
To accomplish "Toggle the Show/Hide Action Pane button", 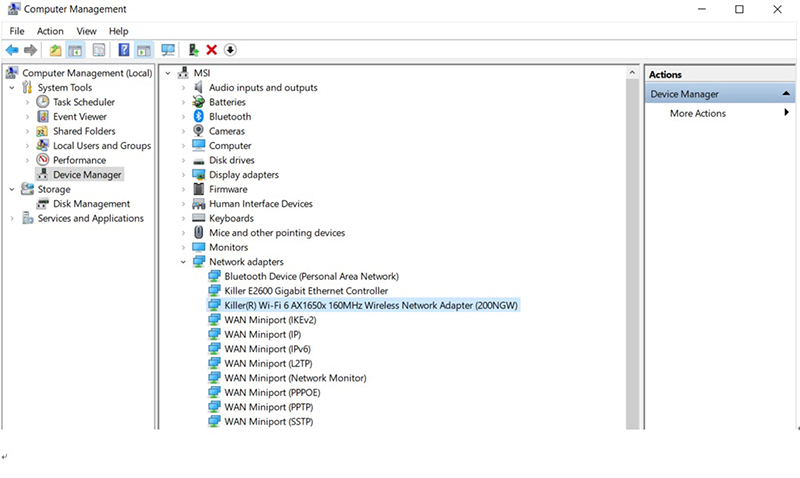I will 144,50.
